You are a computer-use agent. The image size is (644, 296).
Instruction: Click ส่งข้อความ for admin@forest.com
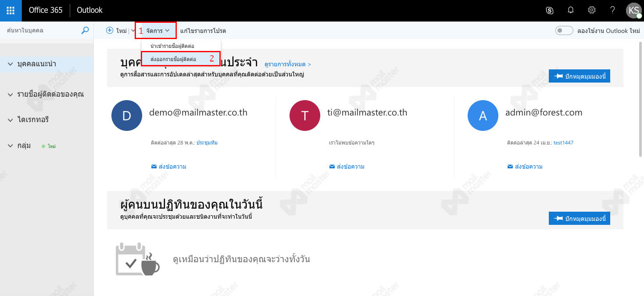[529, 166]
